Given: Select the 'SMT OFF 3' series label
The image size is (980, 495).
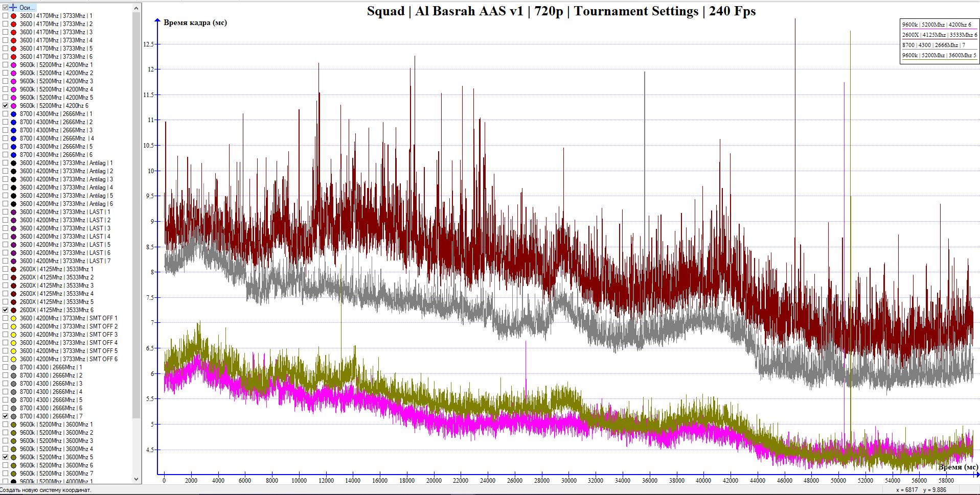Looking at the screenshot, I should pos(69,335).
